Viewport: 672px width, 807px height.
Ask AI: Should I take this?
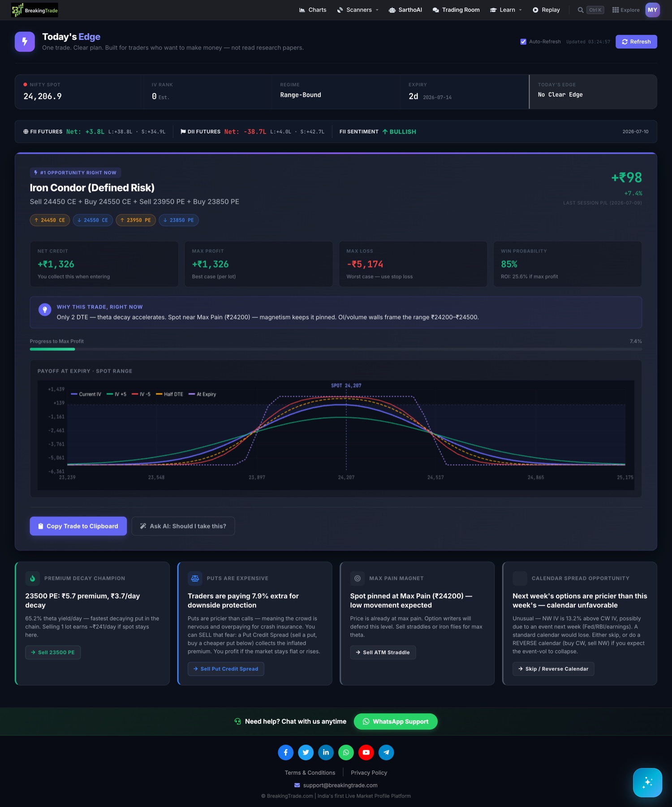click(x=183, y=526)
